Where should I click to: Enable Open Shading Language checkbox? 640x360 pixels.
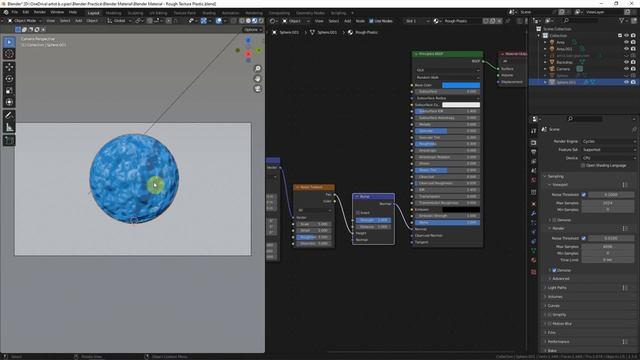[583, 166]
